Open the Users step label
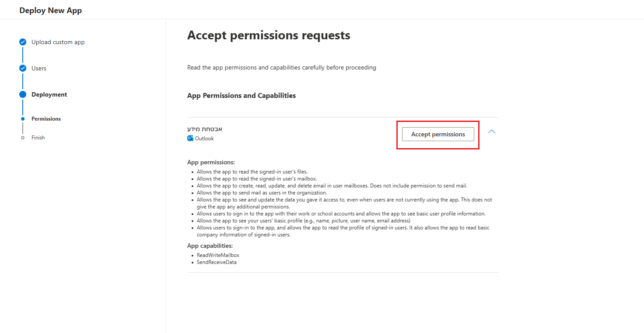The image size is (644, 333). click(39, 69)
